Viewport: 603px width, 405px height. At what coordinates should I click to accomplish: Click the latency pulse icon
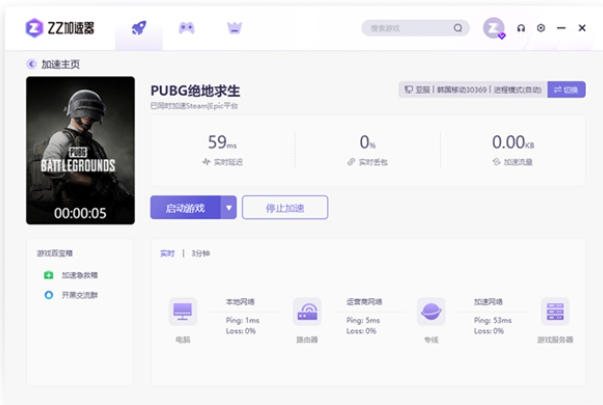coord(206,162)
